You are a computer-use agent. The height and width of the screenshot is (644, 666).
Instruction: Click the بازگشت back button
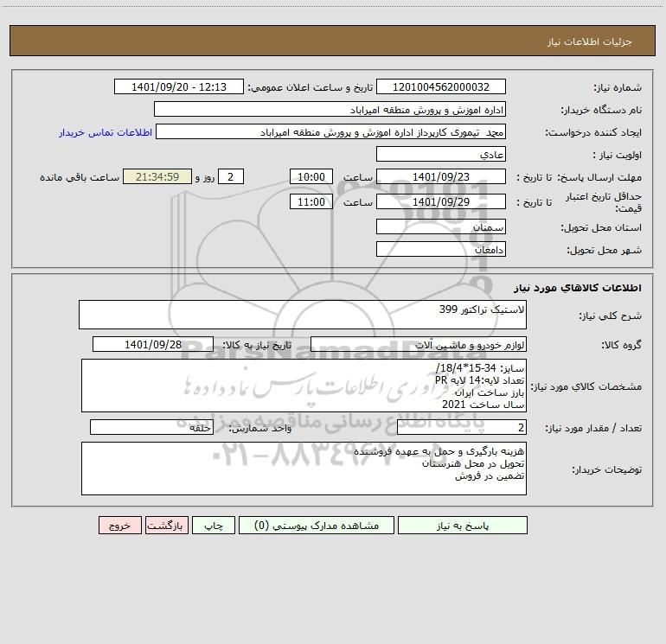click(166, 525)
